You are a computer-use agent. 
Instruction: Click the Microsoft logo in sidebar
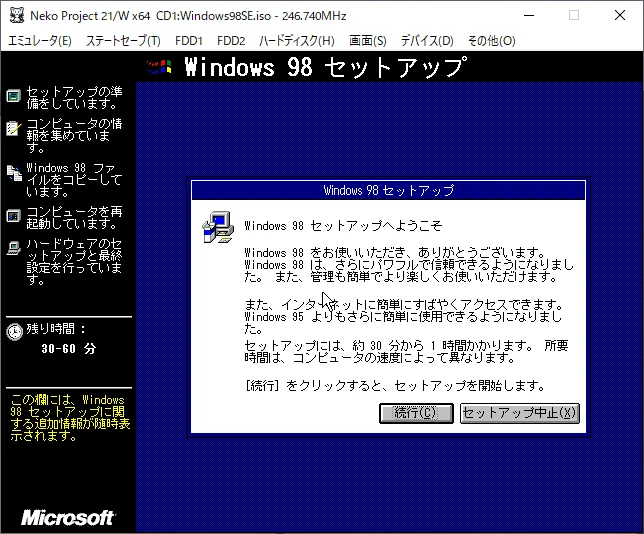tap(68, 518)
